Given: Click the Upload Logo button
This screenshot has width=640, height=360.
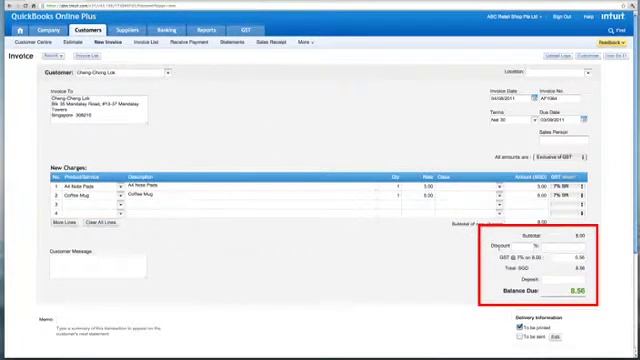Looking at the screenshot, I should (x=558, y=56).
